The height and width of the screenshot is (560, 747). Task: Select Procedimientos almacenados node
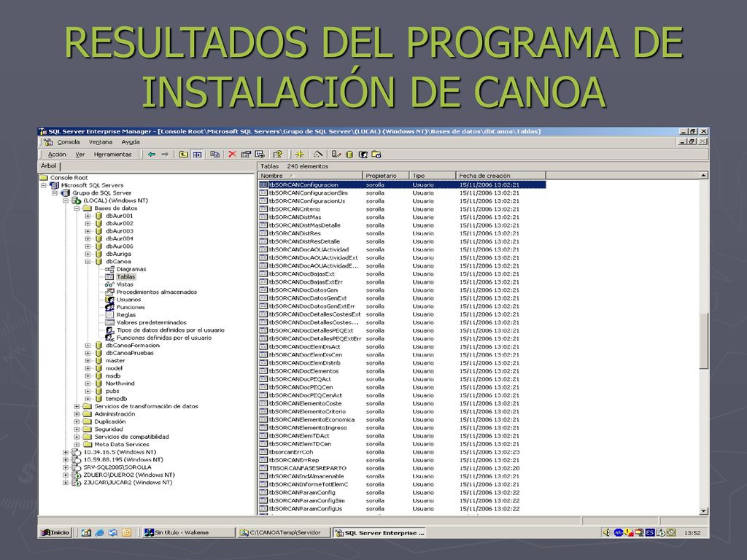tap(157, 292)
